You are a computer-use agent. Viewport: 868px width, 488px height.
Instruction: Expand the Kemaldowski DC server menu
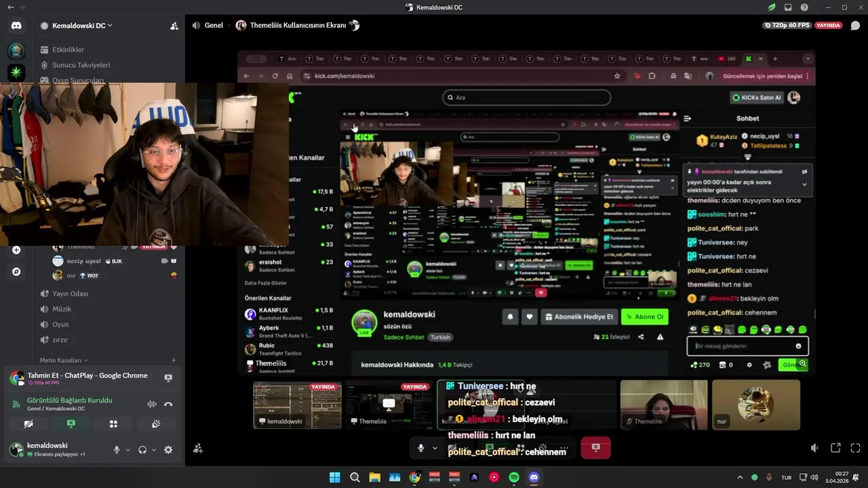point(81,26)
